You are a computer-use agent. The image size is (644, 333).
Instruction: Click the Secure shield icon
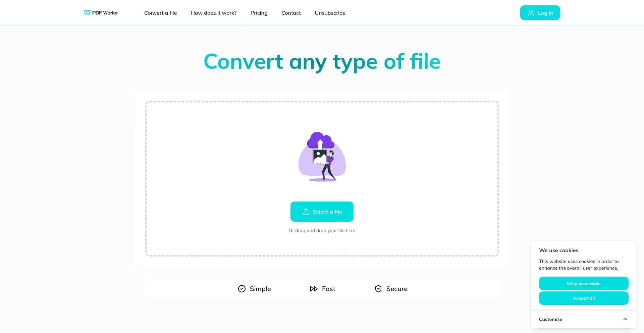[378, 289]
